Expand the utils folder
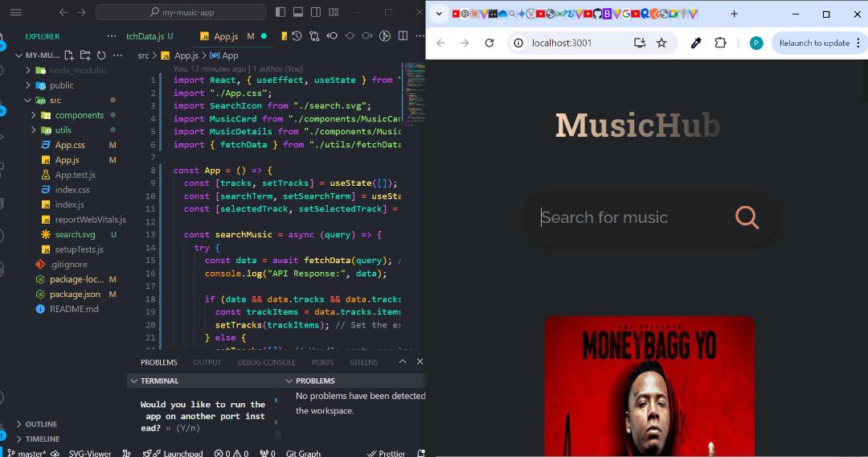 pos(33,130)
